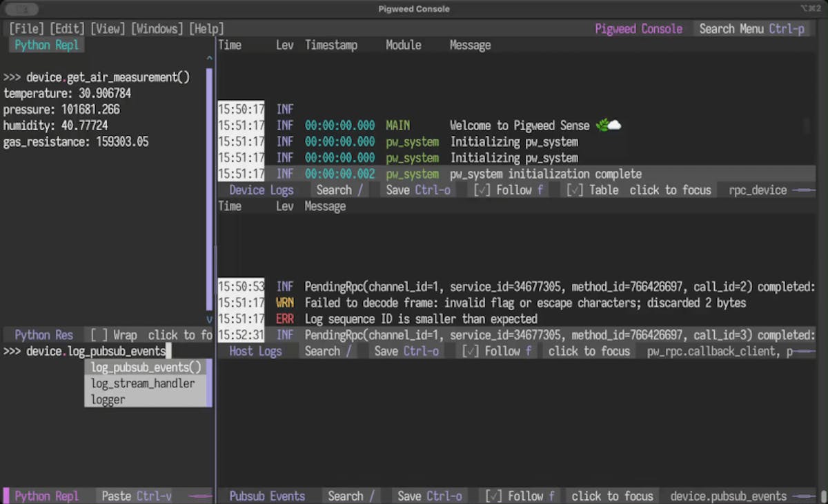Click Search Menu Ctrl-p button
The height and width of the screenshot is (504, 828).
click(x=751, y=29)
